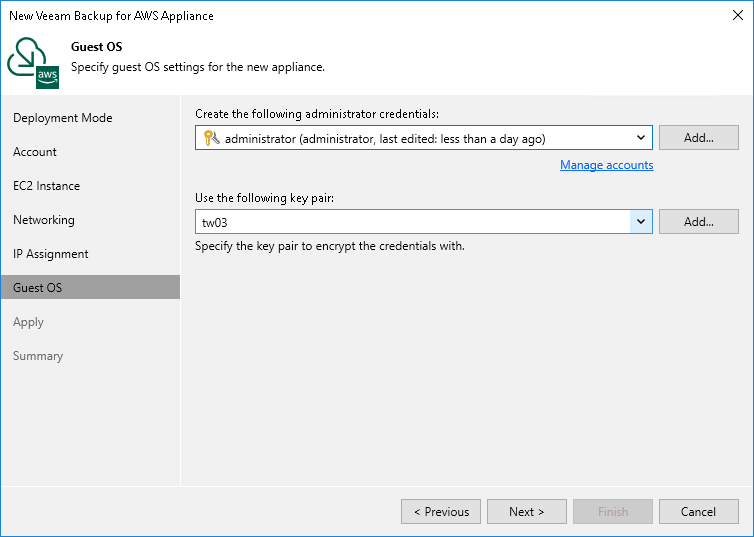Select the Guest OS step
754x537 pixels.
37,288
